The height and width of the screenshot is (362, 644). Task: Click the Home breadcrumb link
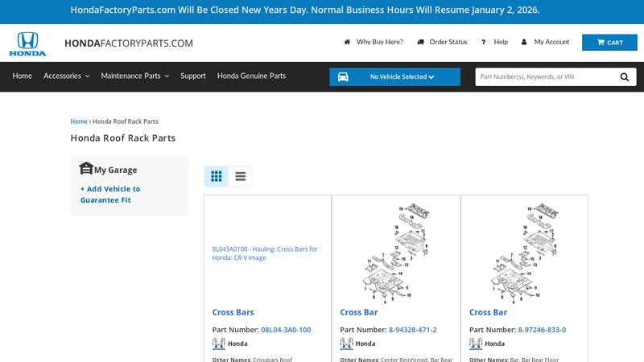[x=78, y=121]
